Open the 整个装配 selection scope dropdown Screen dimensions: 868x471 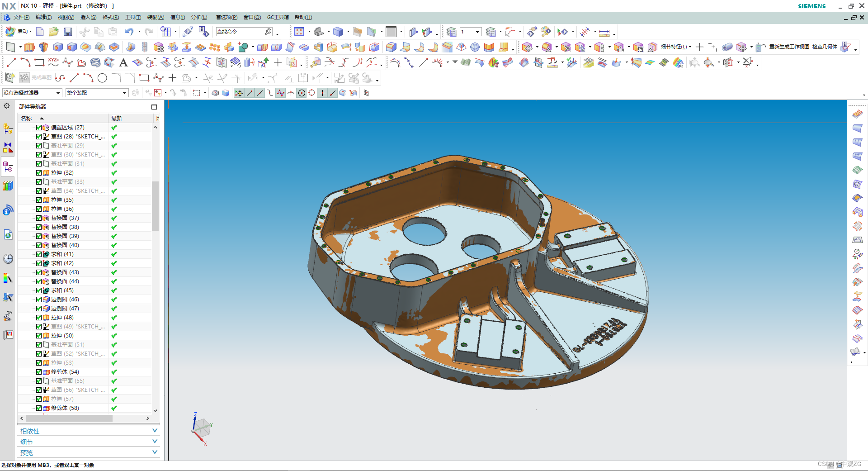coord(125,92)
